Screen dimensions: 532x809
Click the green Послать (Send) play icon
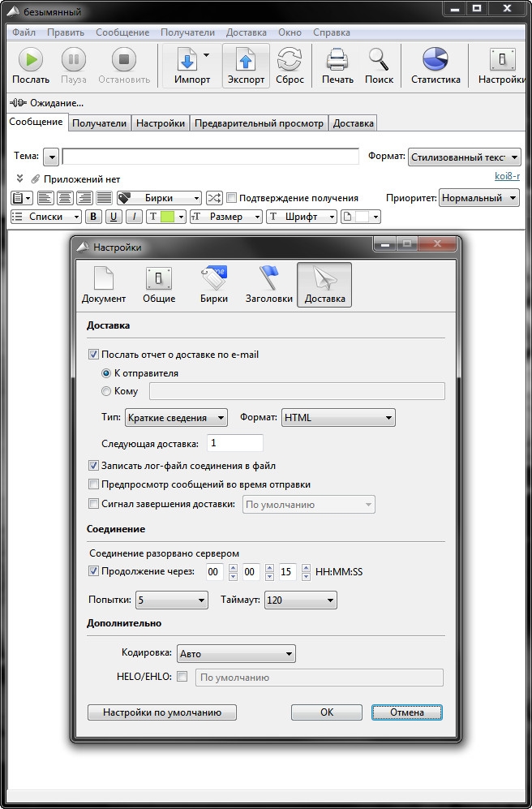point(31,60)
